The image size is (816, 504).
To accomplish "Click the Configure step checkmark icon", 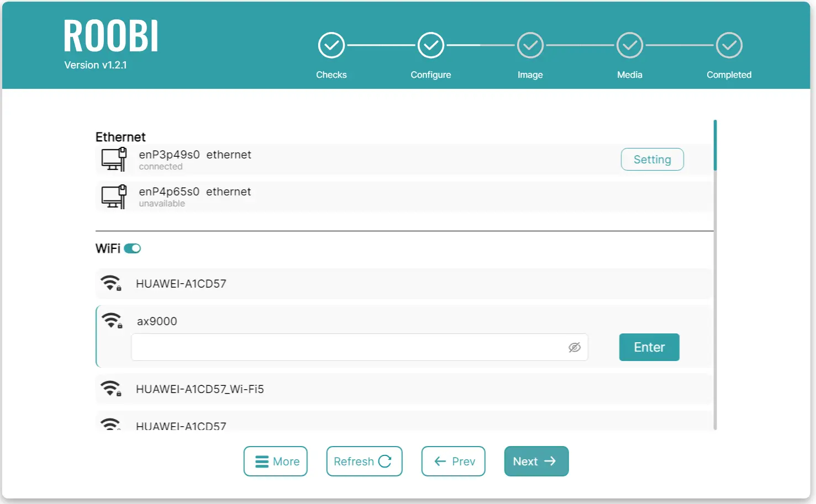I will point(431,45).
